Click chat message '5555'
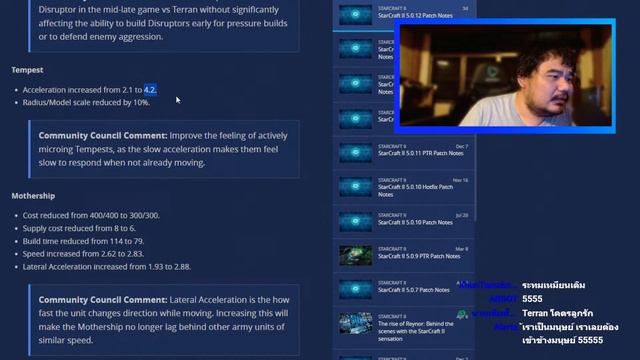640x360 pixels. (x=532, y=299)
